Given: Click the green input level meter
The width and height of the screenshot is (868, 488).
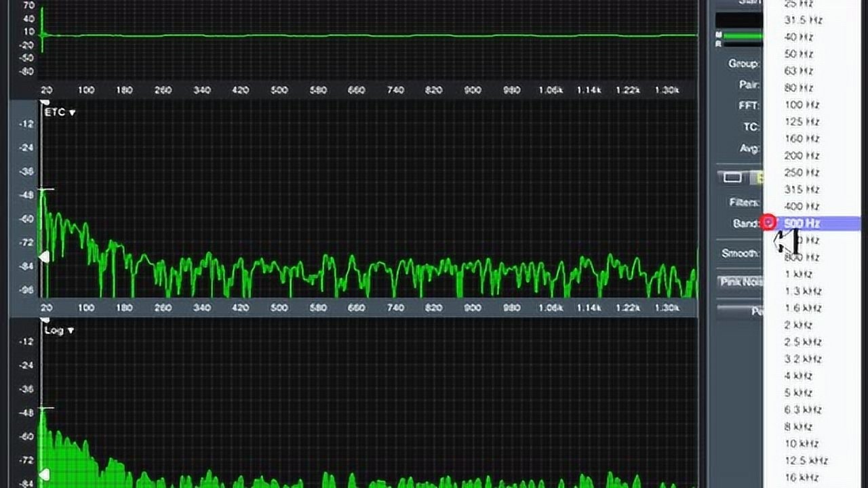Looking at the screenshot, I should pyautogui.click(x=743, y=36).
